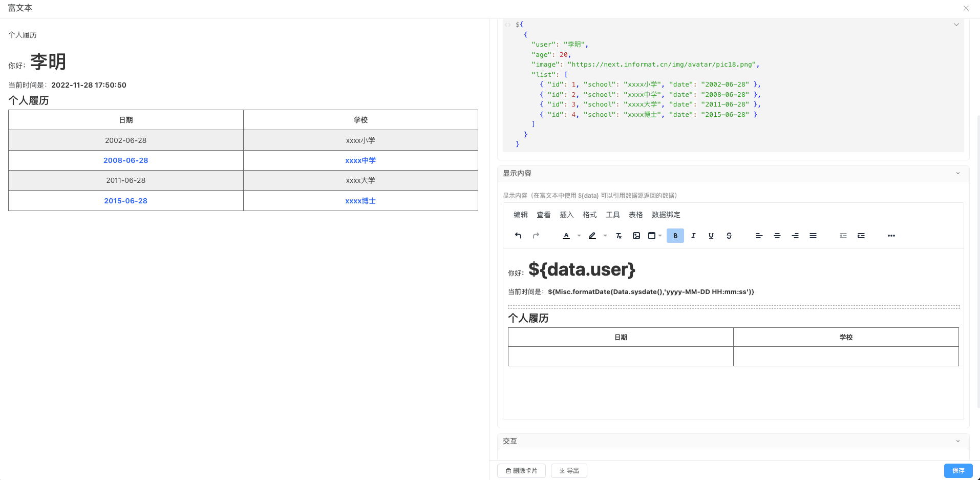Click the align center icon
Screen dimensions: 980x480
[x=777, y=236]
